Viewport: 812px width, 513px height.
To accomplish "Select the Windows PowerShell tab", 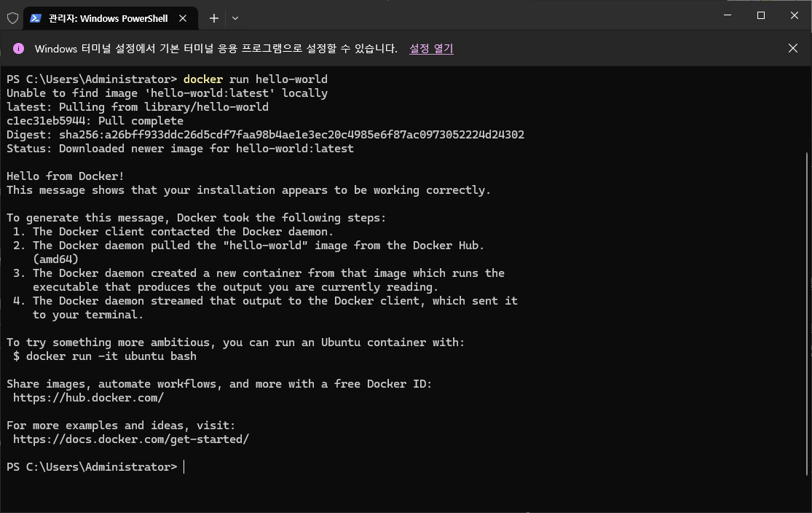I will tap(111, 18).
